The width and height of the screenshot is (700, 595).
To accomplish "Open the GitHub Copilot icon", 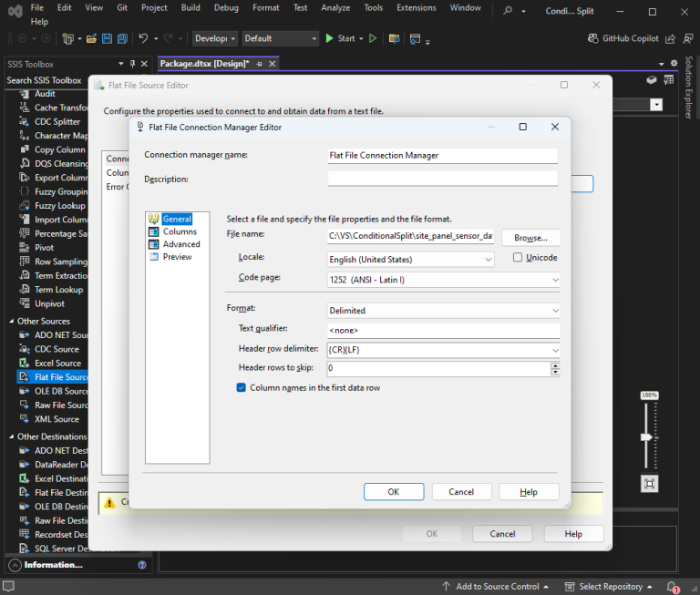I will tap(592, 38).
